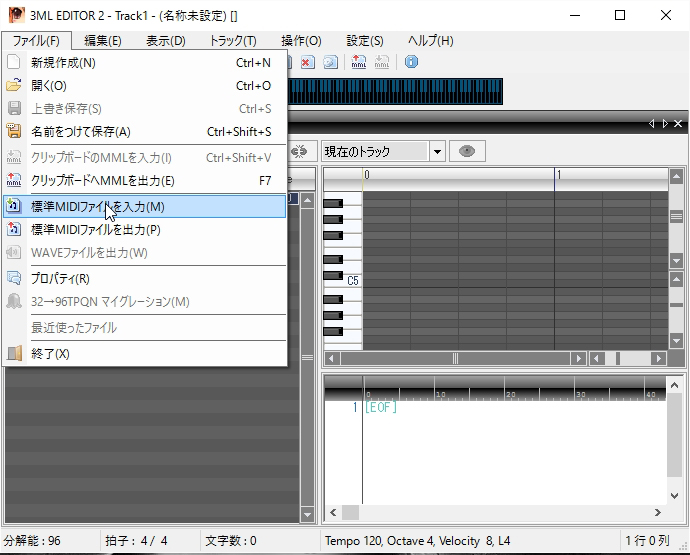Viewport: 690px width, 555px height.
Task: Click the horizontal zoom slider right arrow
Action: tap(659, 359)
